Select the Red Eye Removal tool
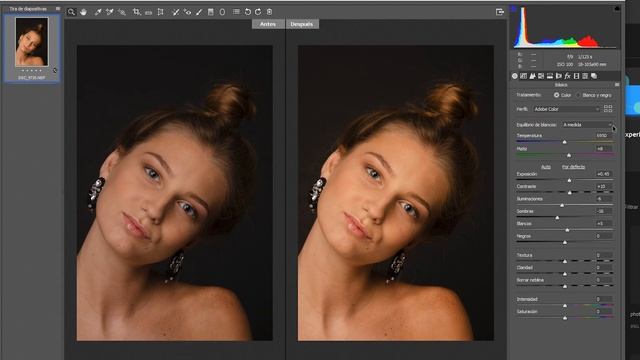The width and height of the screenshot is (640, 360). (187, 12)
